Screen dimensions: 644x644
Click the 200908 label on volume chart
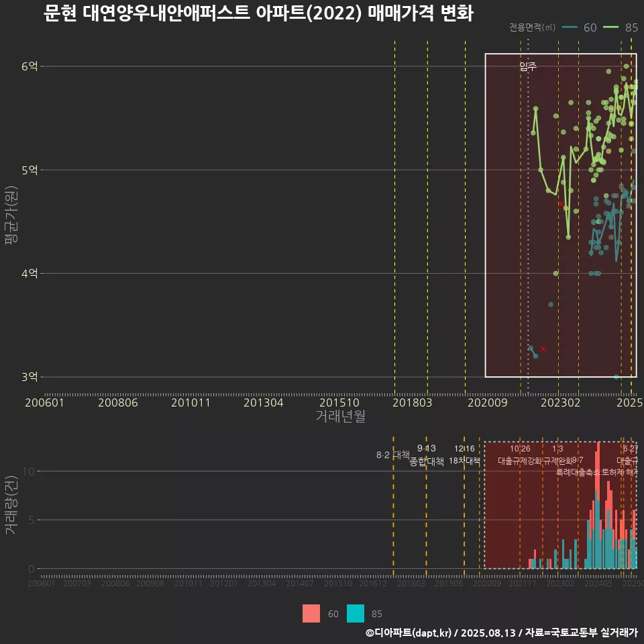tap(150, 583)
